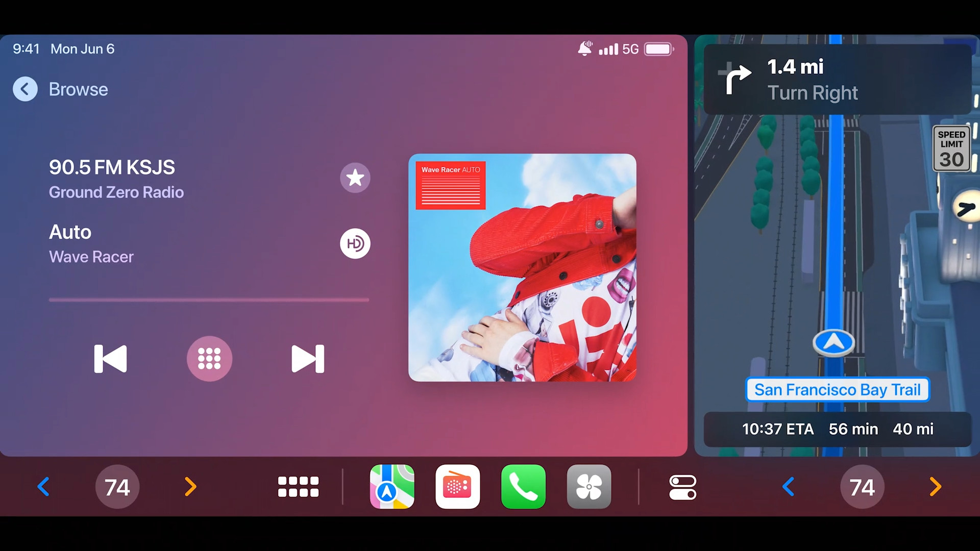980x551 pixels.
Task: Open the climate fan app
Action: tap(589, 487)
